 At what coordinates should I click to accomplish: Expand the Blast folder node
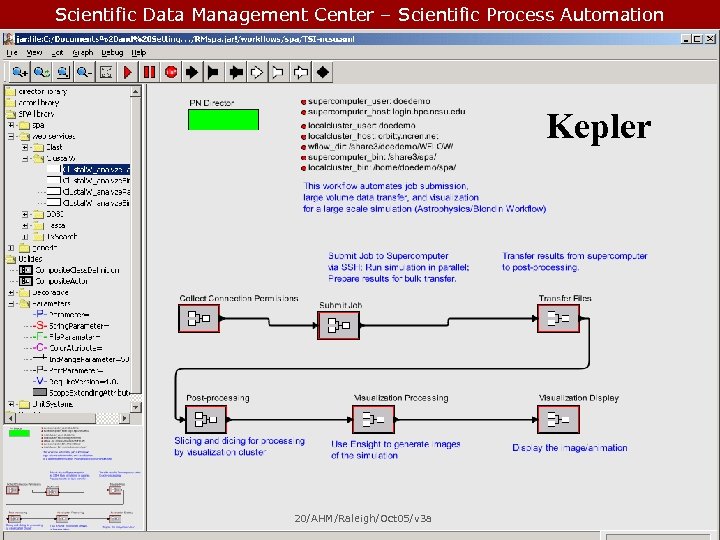[25, 147]
